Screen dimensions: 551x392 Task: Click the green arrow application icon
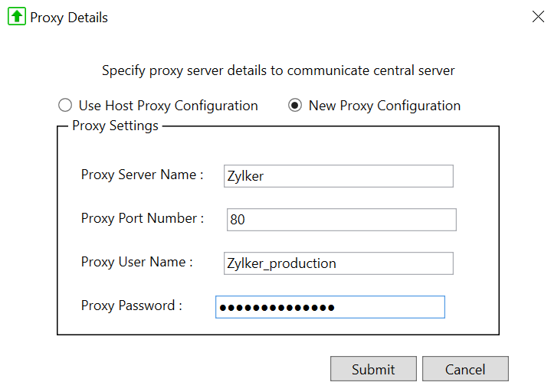(x=17, y=17)
